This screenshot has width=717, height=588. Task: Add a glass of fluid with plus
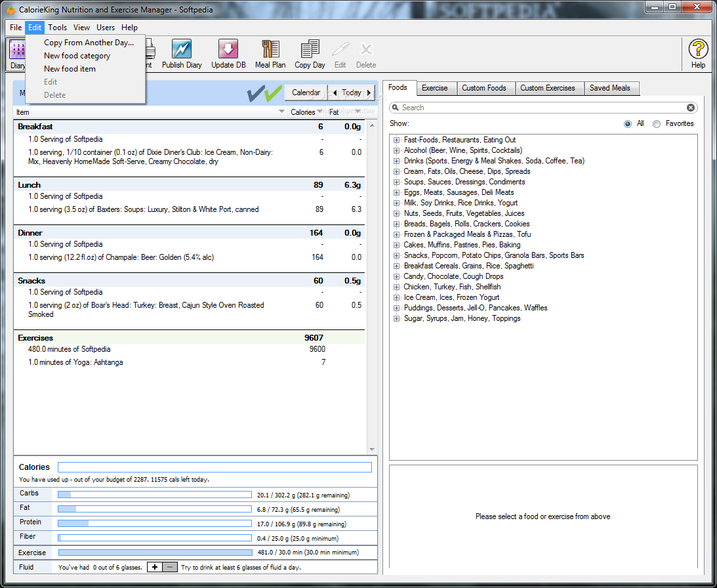(x=155, y=567)
